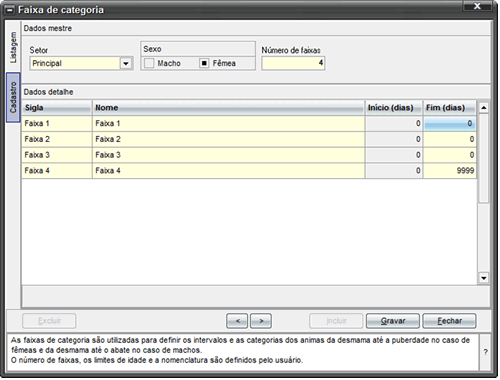Click the Nome cell of Faixa 1 row

click(x=228, y=124)
